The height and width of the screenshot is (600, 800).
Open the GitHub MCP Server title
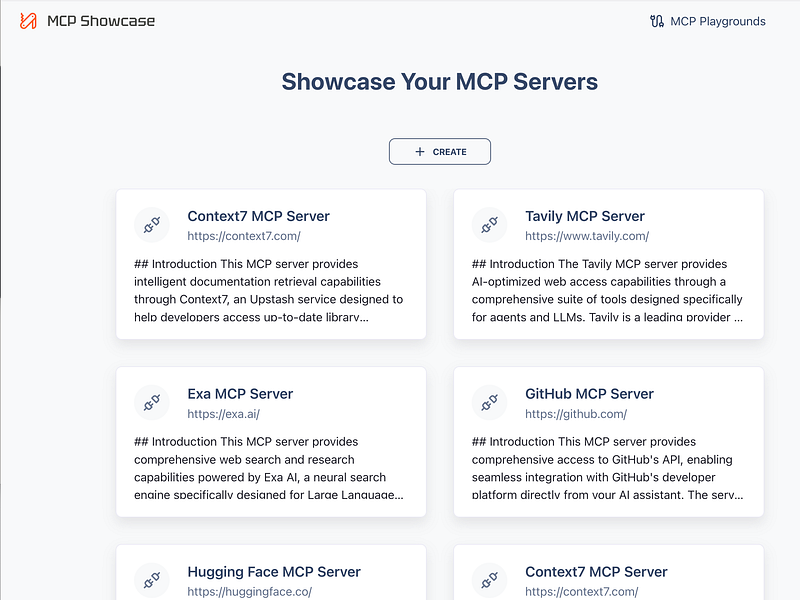589,394
